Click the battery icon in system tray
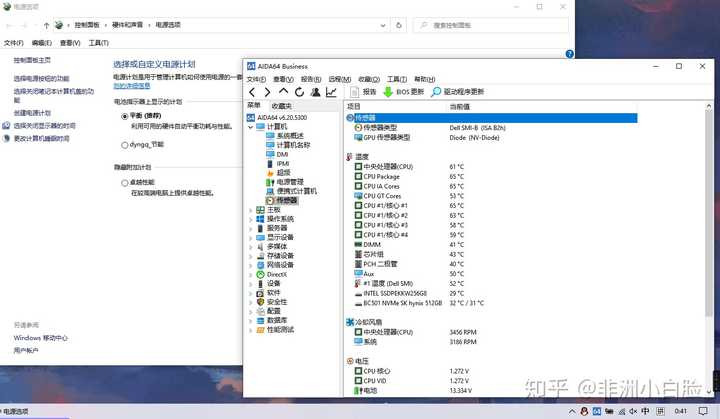 pyautogui.click(x=609, y=411)
